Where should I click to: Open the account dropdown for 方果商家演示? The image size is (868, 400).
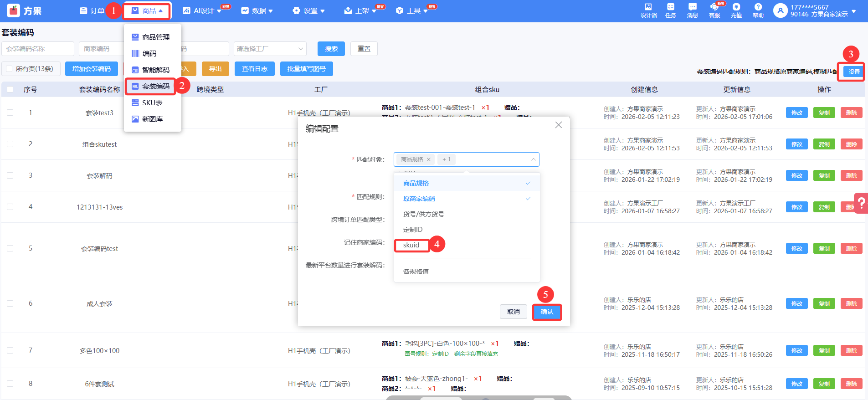coord(853,11)
